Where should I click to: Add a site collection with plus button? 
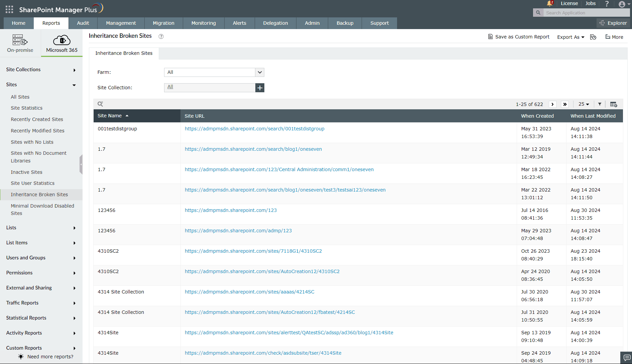click(260, 88)
